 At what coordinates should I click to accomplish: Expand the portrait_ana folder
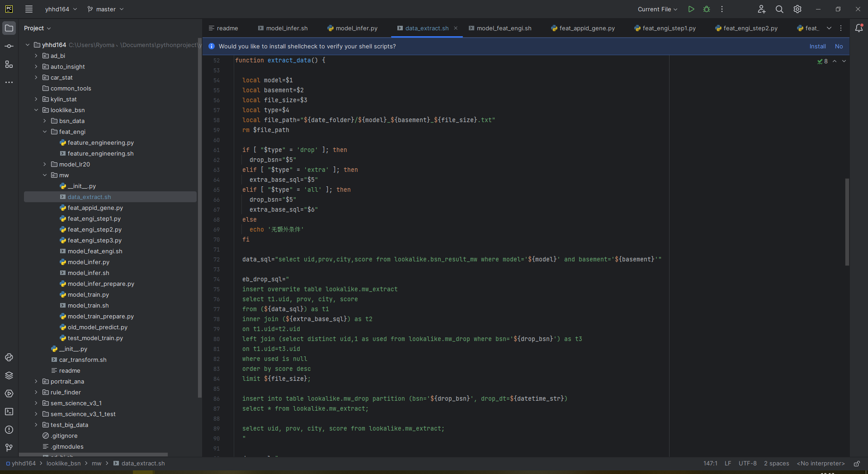36,381
